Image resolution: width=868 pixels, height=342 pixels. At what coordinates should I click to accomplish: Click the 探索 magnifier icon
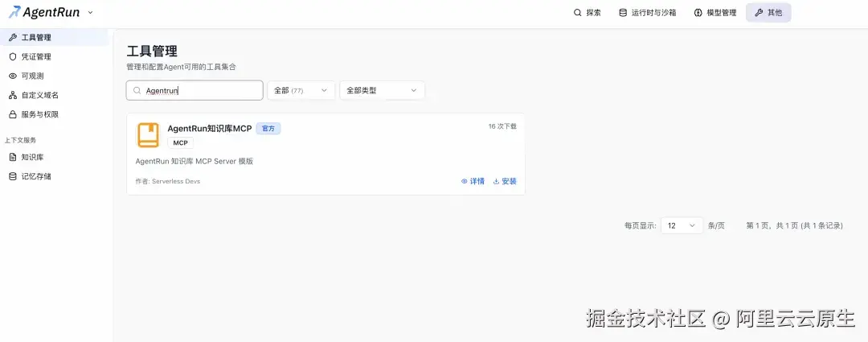point(577,13)
